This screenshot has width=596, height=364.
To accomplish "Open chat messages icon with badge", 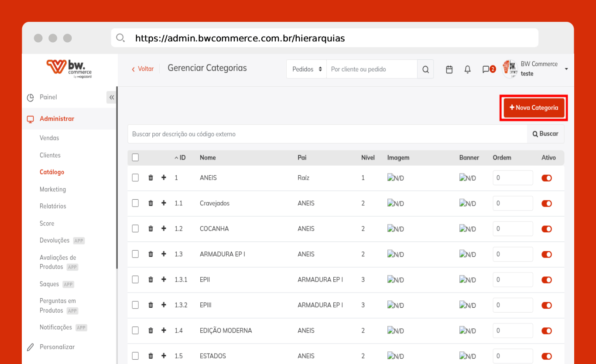I will click(486, 69).
